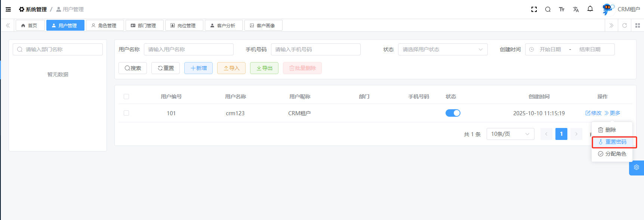Click the language translation icon
Viewport: 644px width, 220px height.
point(576,9)
